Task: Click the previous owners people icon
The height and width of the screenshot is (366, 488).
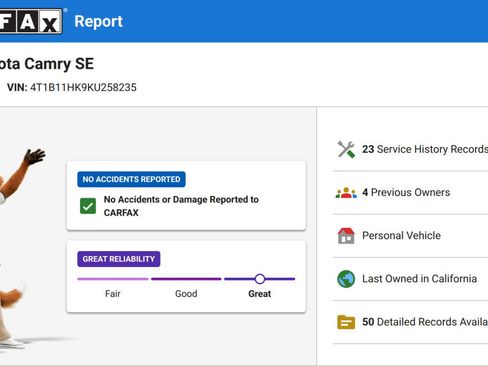Action: 346,193
